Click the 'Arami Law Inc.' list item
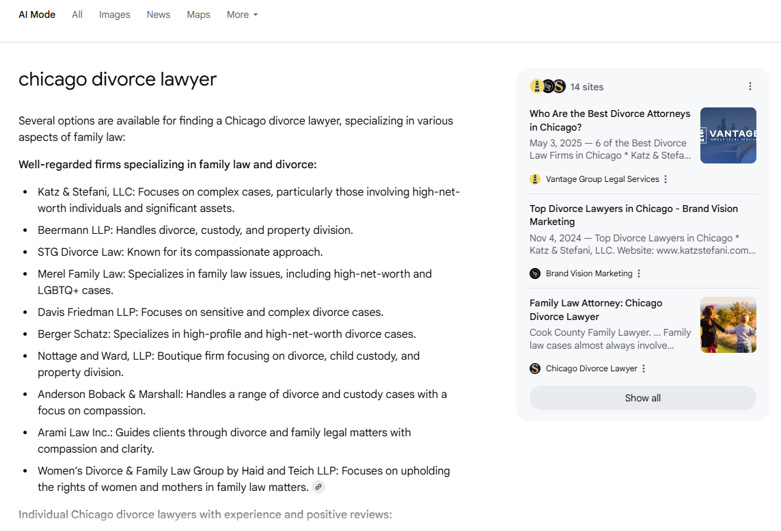The height and width of the screenshot is (531, 781). click(224, 441)
